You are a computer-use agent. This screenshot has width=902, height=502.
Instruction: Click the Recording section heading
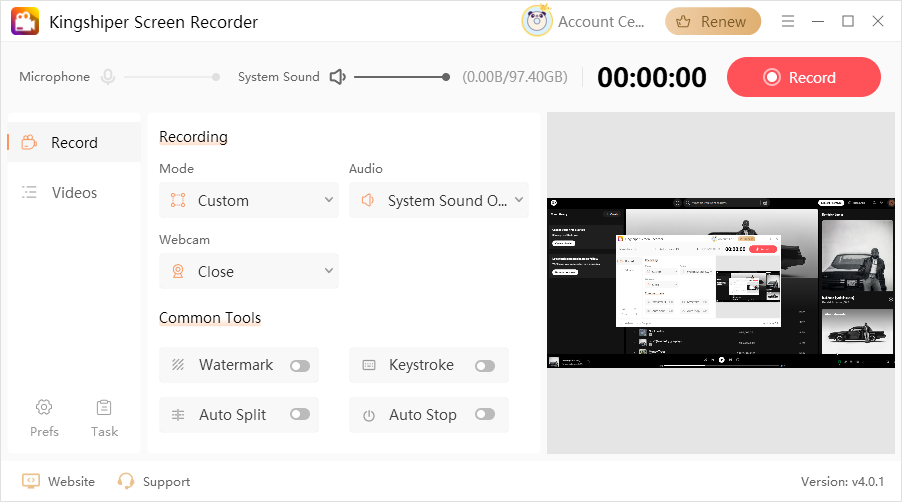[193, 137]
